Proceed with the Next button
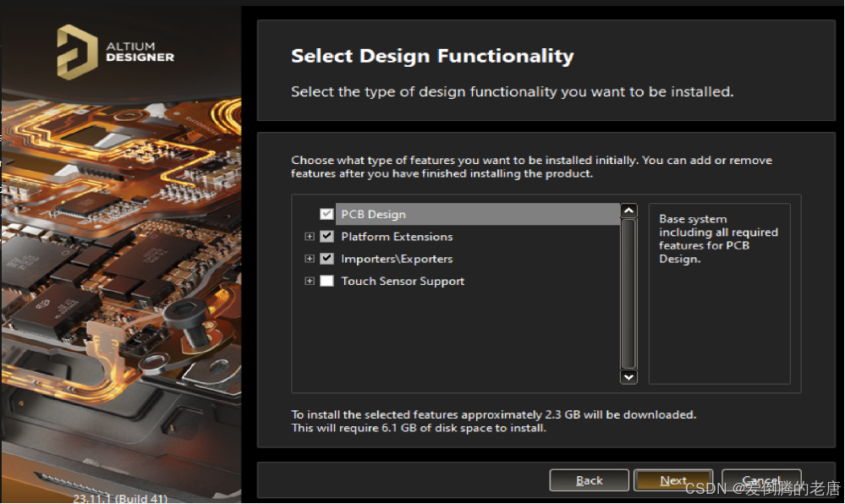 (673, 480)
